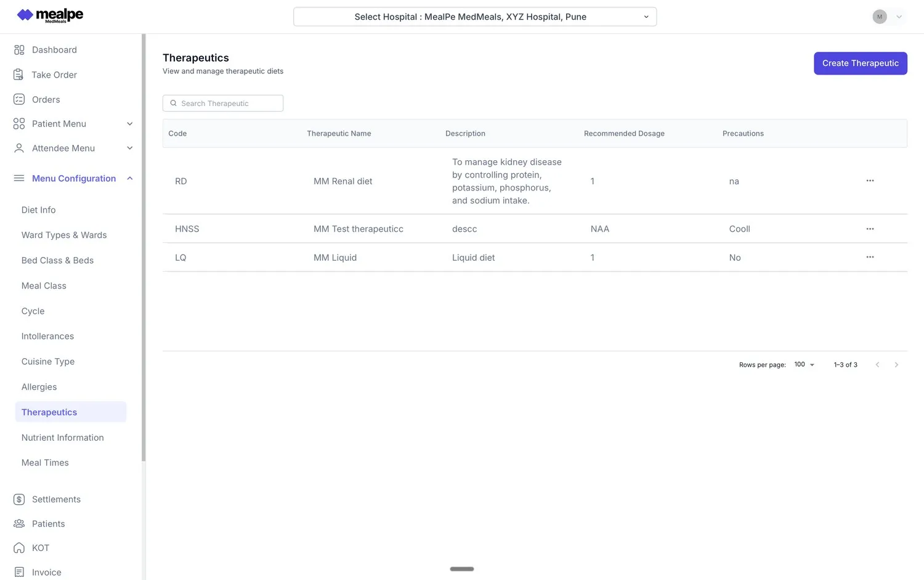The height and width of the screenshot is (580, 924).
Task: Click the Create Therapeutic button
Action: click(x=861, y=63)
